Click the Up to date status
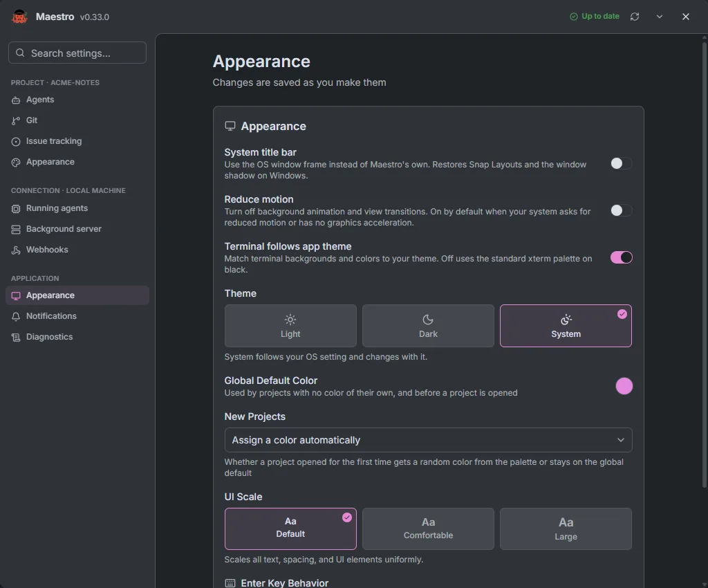The height and width of the screenshot is (588, 708). click(594, 17)
